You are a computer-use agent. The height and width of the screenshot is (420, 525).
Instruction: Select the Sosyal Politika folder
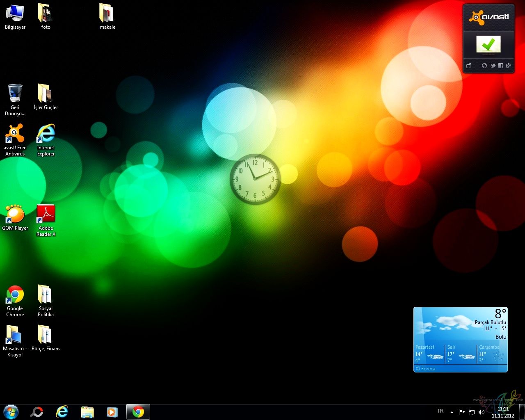pyautogui.click(x=46, y=301)
